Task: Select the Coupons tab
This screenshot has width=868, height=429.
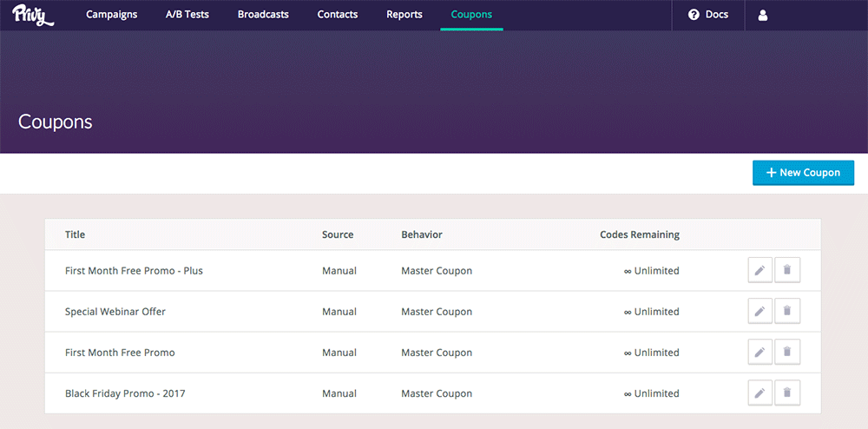Action: pyautogui.click(x=471, y=15)
